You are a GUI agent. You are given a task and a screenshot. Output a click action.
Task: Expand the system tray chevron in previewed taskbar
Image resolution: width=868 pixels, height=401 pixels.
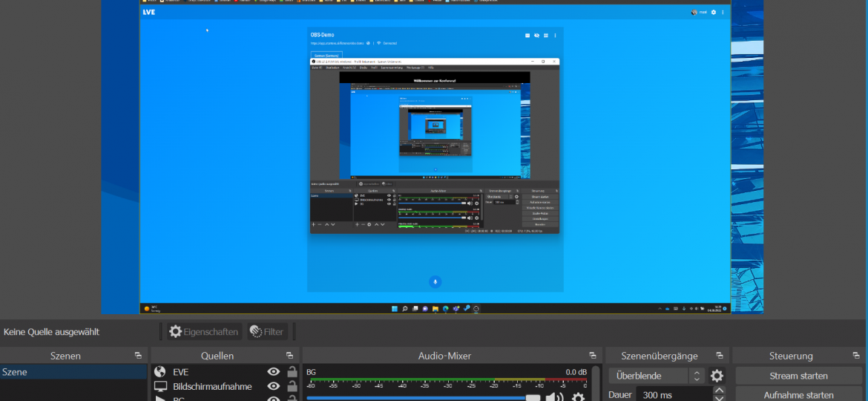tap(660, 308)
